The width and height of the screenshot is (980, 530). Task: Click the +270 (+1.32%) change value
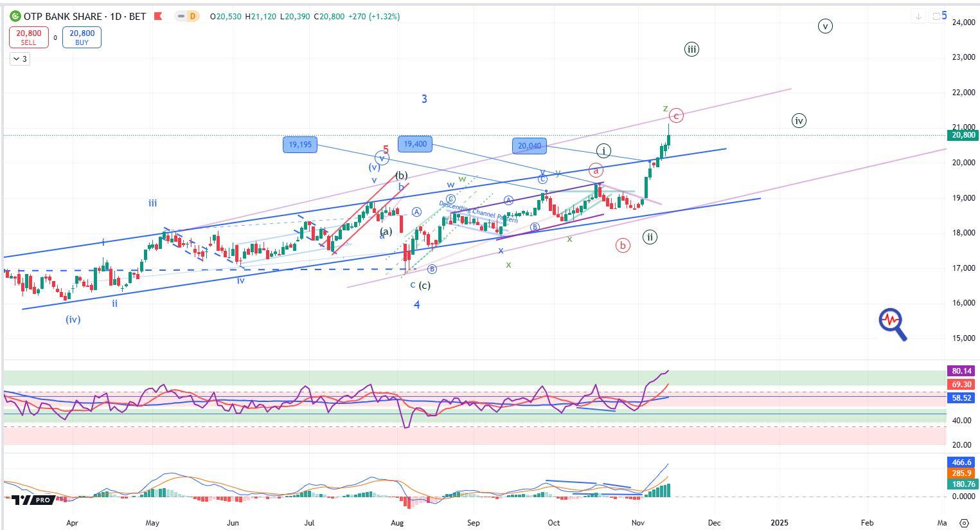coord(374,16)
